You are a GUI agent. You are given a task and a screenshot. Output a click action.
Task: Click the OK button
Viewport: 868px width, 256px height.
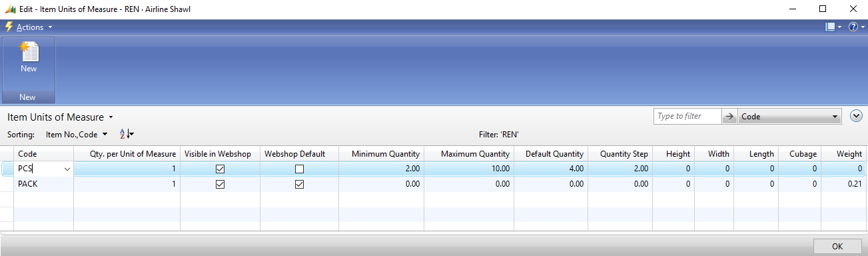point(837,247)
